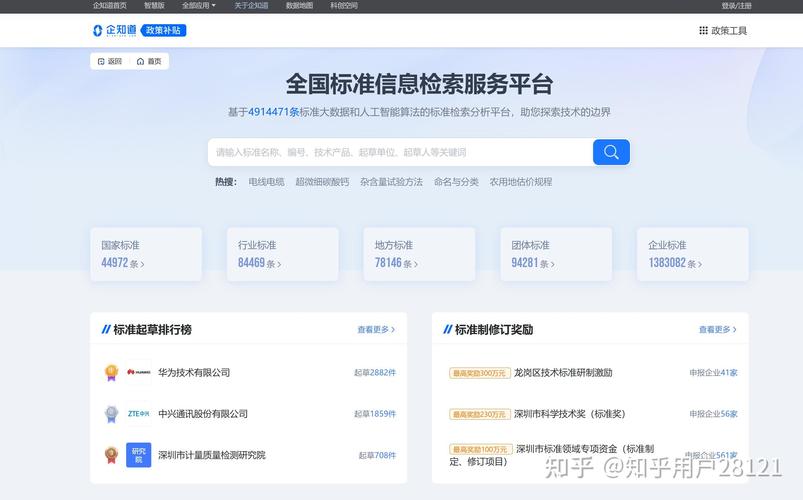Select hot search 电线电缆
The height and width of the screenshot is (500, 803).
click(x=266, y=182)
